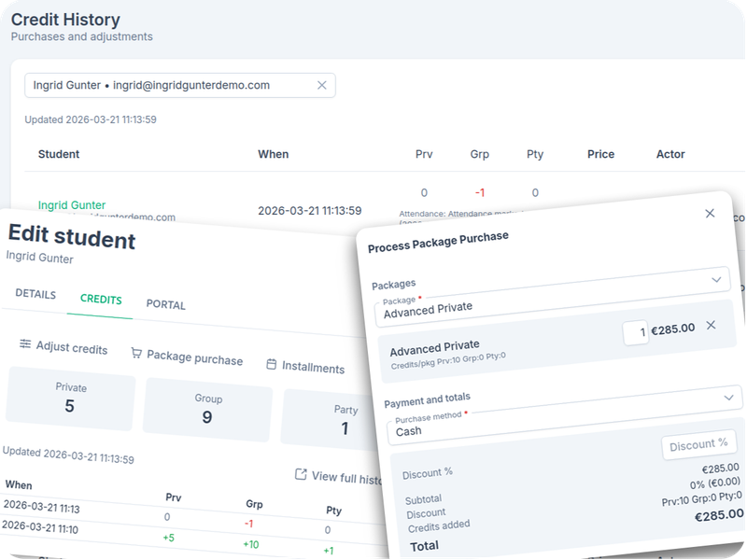Viewport: 747px width, 560px height.
Task: Select the CREDITS tab
Action: click(x=99, y=300)
